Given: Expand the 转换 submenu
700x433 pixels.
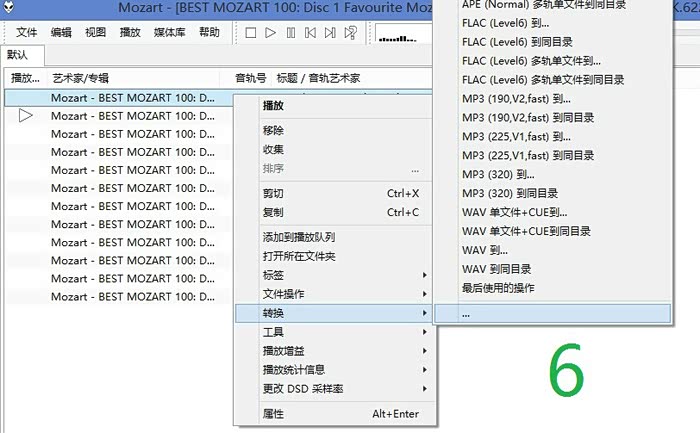Looking at the screenshot, I should click(334, 313).
